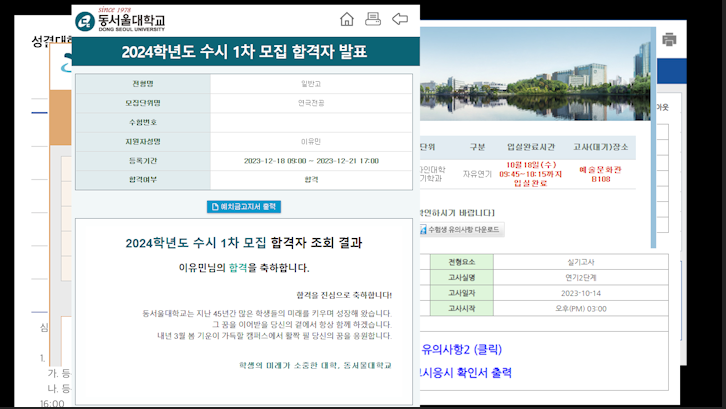This screenshot has width=726, height=409.
Task: Click the 연극전공 value cell
Action: coord(311,103)
